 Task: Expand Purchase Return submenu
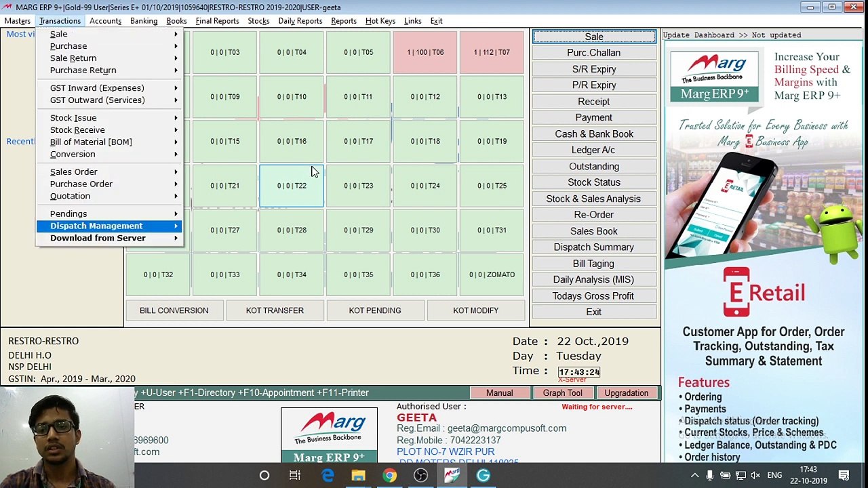coord(176,70)
